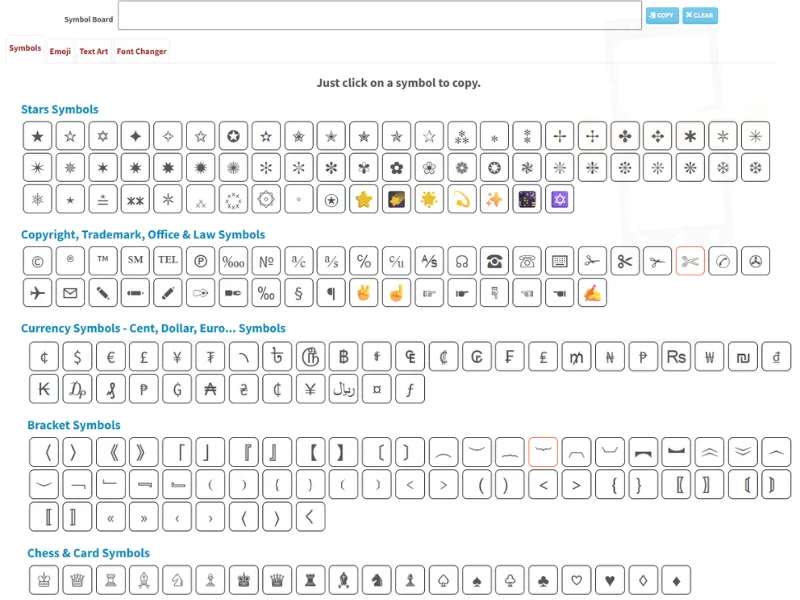Copy the copyright © symbol
This screenshot has height=600, width=800.
(37, 261)
